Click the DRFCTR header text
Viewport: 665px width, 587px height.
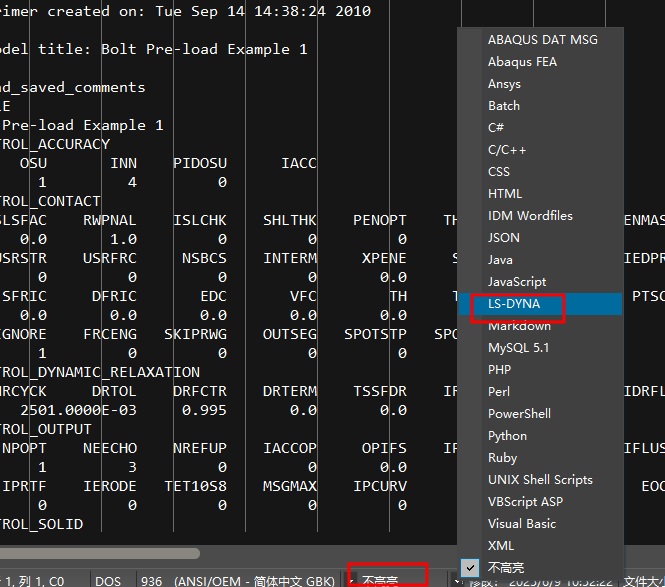pyautogui.click(x=200, y=391)
